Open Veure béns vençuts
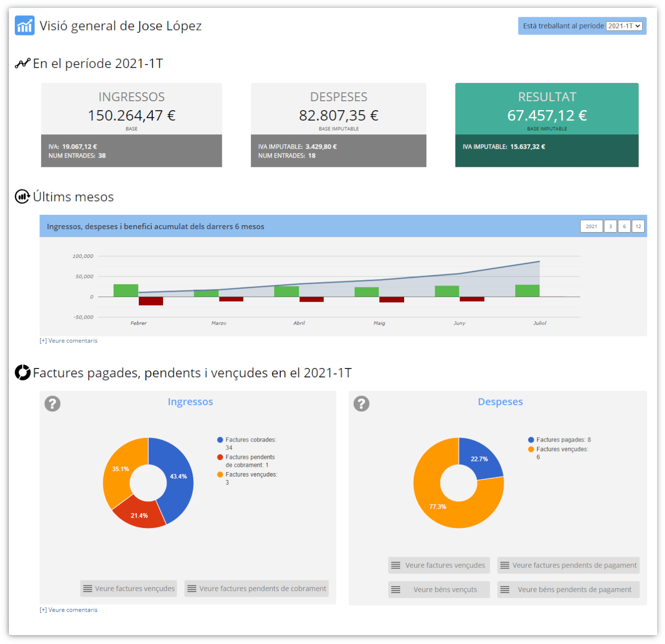 click(439, 590)
